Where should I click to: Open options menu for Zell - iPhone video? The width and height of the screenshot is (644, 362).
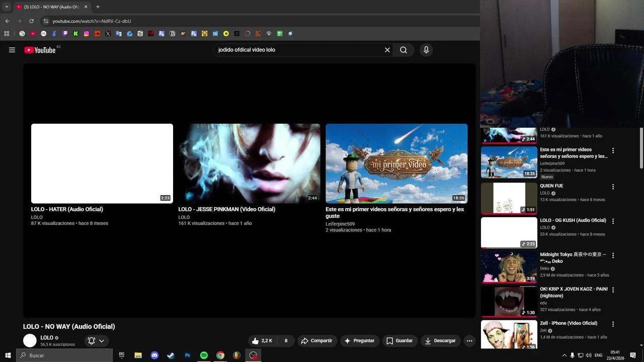(613, 324)
